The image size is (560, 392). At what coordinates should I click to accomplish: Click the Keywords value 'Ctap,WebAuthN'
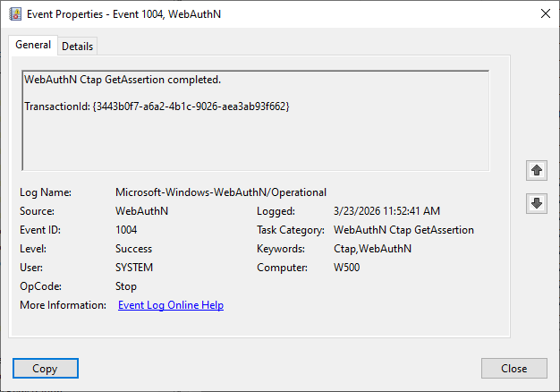click(372, 249)
